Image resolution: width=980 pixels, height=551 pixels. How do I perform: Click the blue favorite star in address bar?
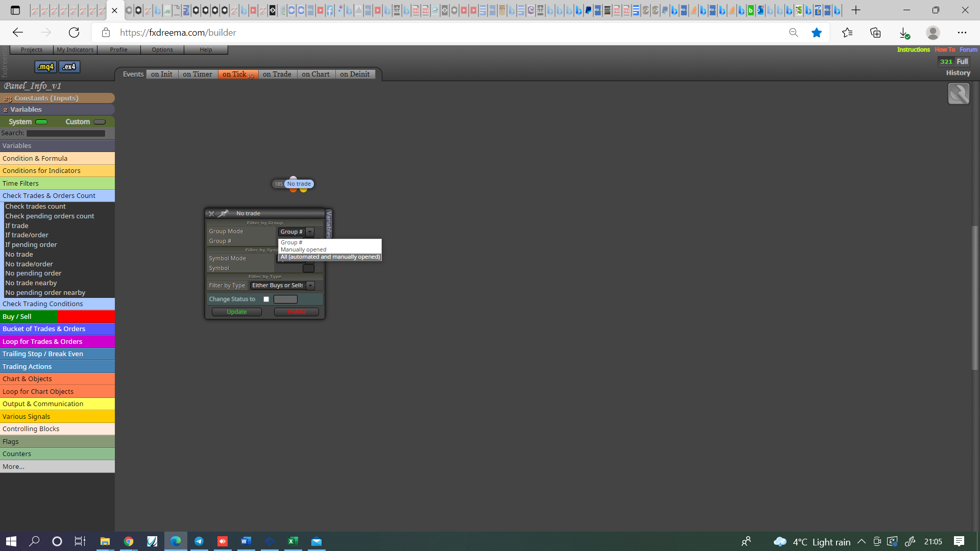(x=817, y=33)
